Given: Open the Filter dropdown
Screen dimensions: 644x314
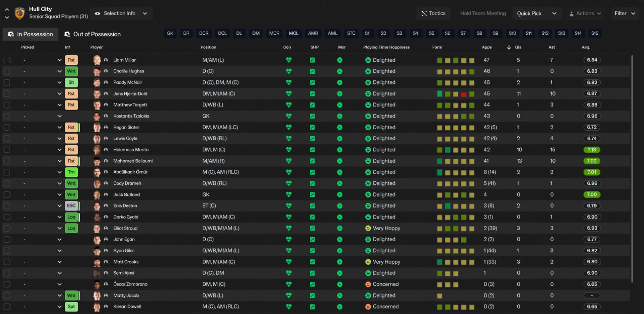Looking at the screenshot, I should click(x=625, y=14).
